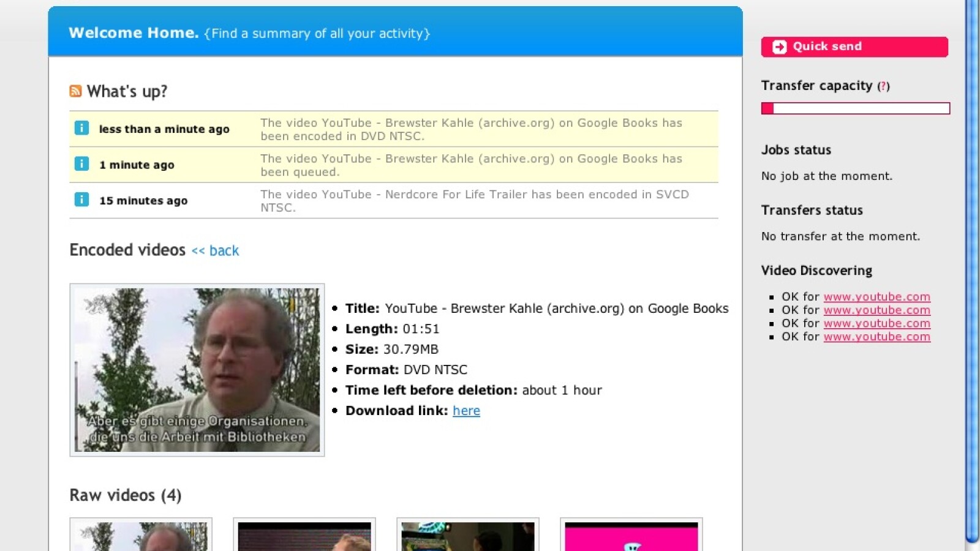Image resolution: width=980 pixels, height=551 pixels.
Task: Go back using the '<< back' link
Action: pos(215,250)
